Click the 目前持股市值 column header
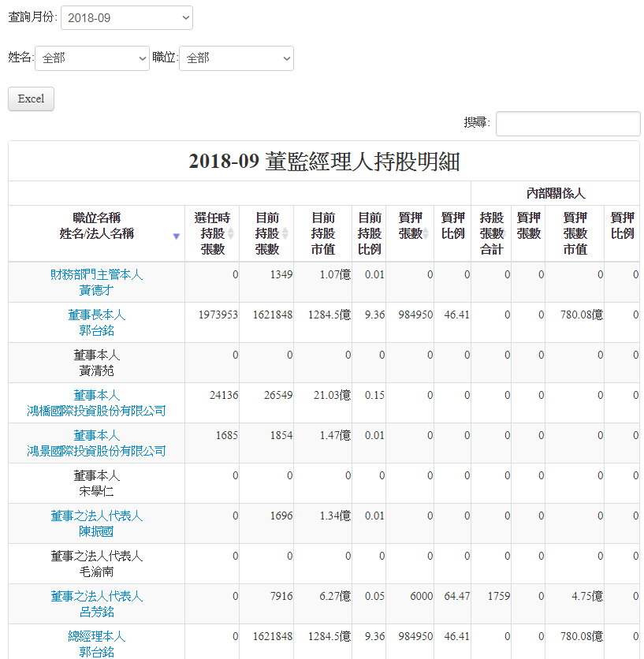This screenshot has height=659, width=644. (322, 233)
